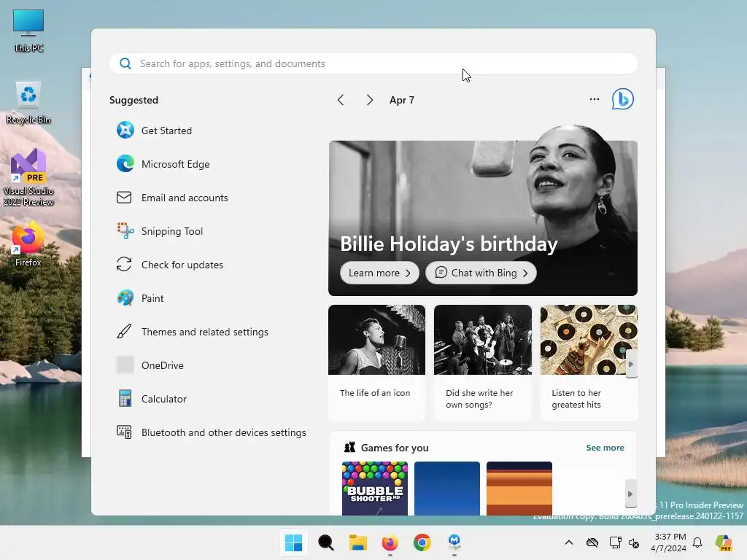The height and width of the screenshot is (560, 747).
Task: Click Chat with Bing button
Action: 481,273
